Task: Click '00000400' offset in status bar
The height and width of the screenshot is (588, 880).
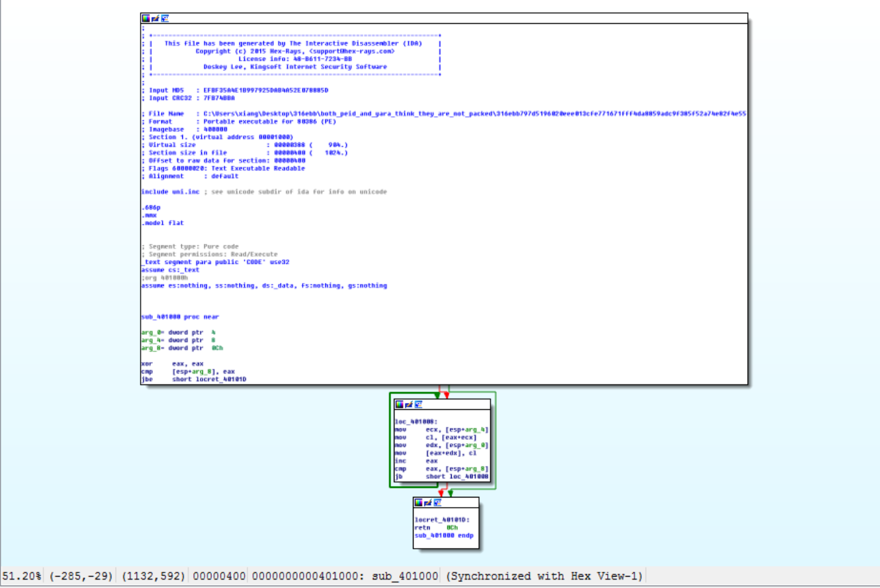Action: (219, 576)
